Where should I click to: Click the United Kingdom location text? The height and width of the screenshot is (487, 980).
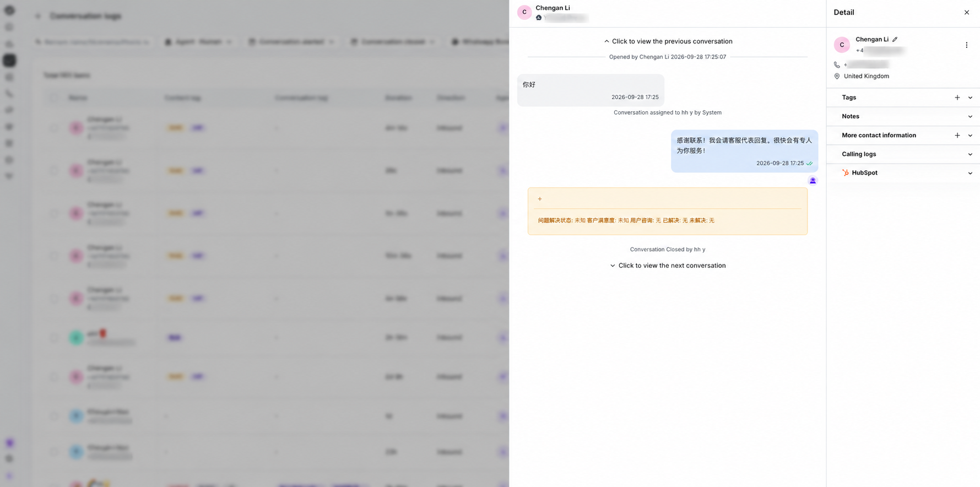click(866, 76)
